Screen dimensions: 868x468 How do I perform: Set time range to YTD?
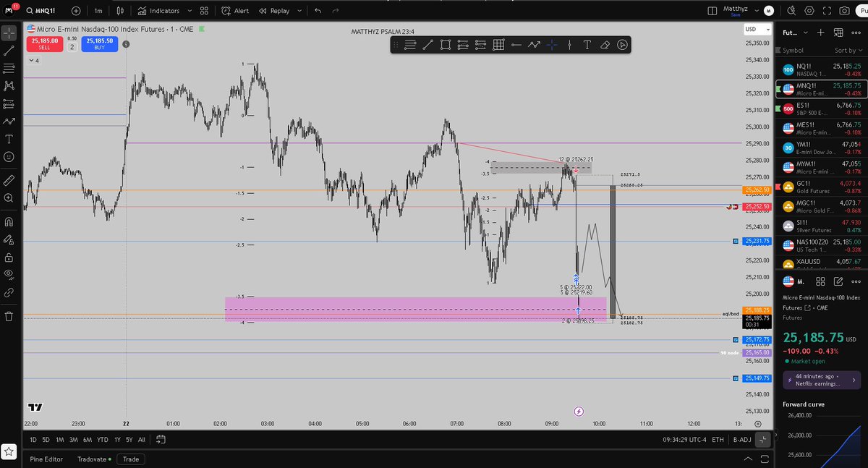coord(103,439)
